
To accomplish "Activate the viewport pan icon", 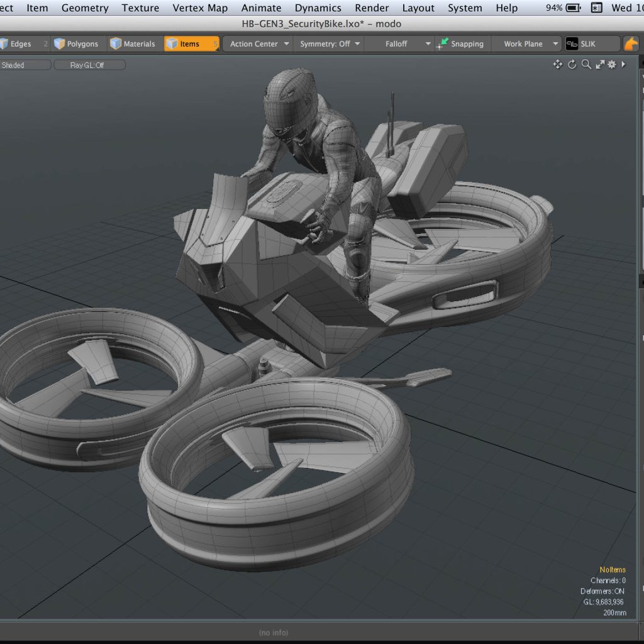I will click(557, 64).
